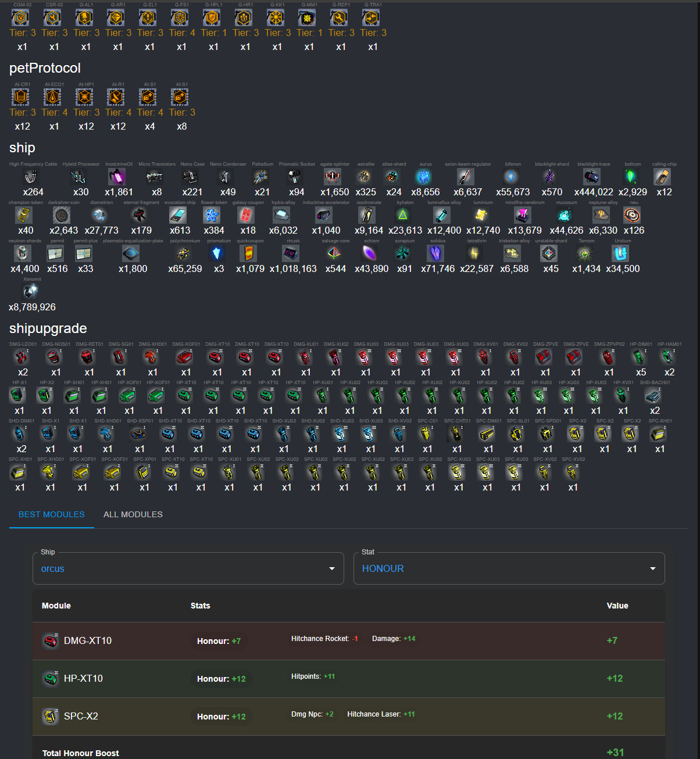Screen dimensions: 700x759
Task: Click the +31 total value
Action: pos(615,753)
